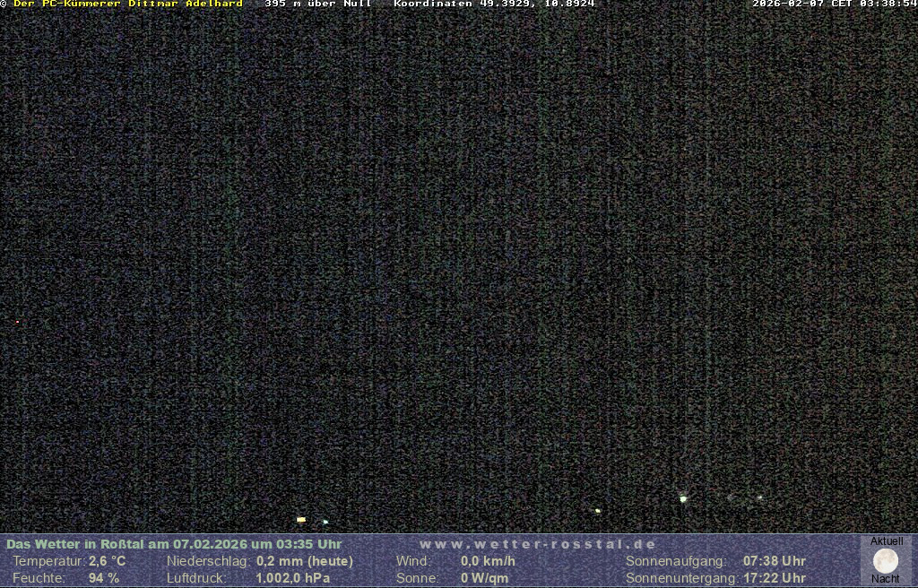Click the Sonnenuntergang time 17:22 Uhr
Image resolution: width=918 pixels, height=588 pixels.
pos(775,578)
